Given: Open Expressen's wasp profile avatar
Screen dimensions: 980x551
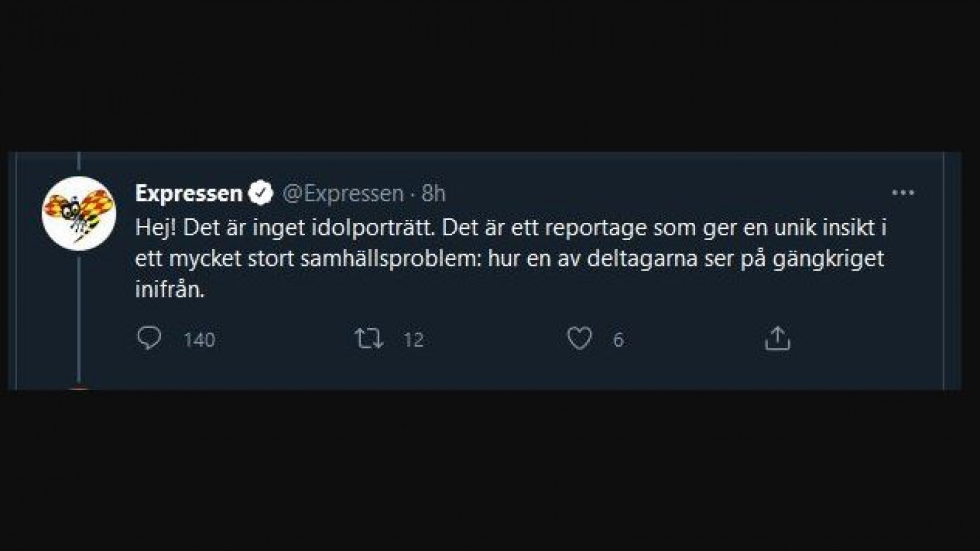Looking at the screenshot, I should point(79,214).
